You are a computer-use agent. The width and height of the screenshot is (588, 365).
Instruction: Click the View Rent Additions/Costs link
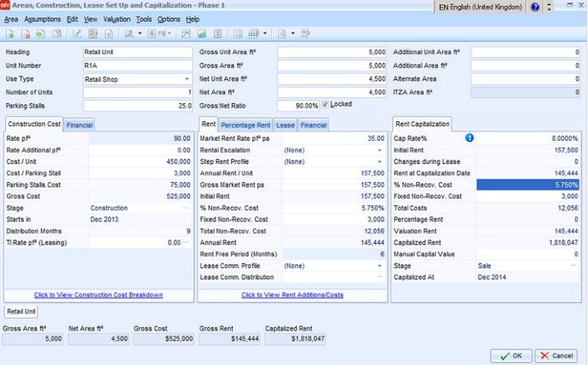click(292, 295)
